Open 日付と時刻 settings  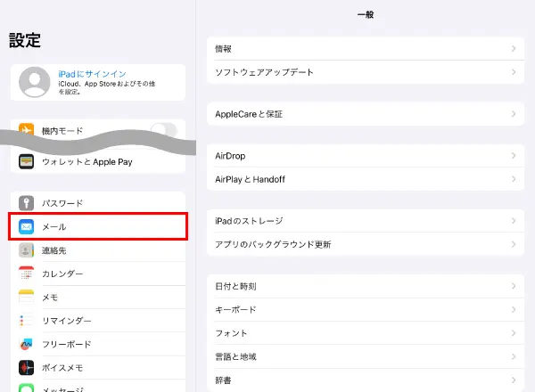(366, 286)
